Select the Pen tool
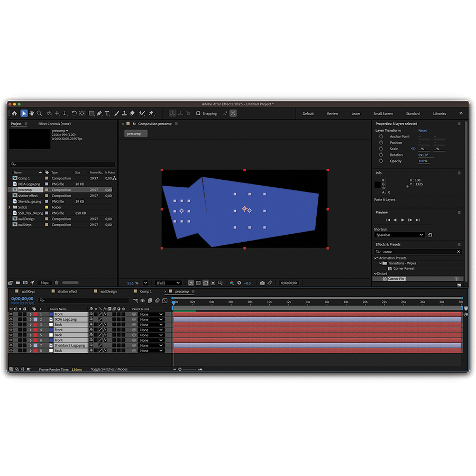The image size is (476, 476). click(99, 113)
